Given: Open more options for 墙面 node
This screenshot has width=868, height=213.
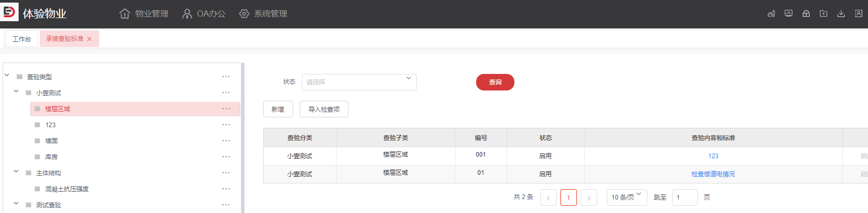Looking at the screenshot, I should click(226, 141).
